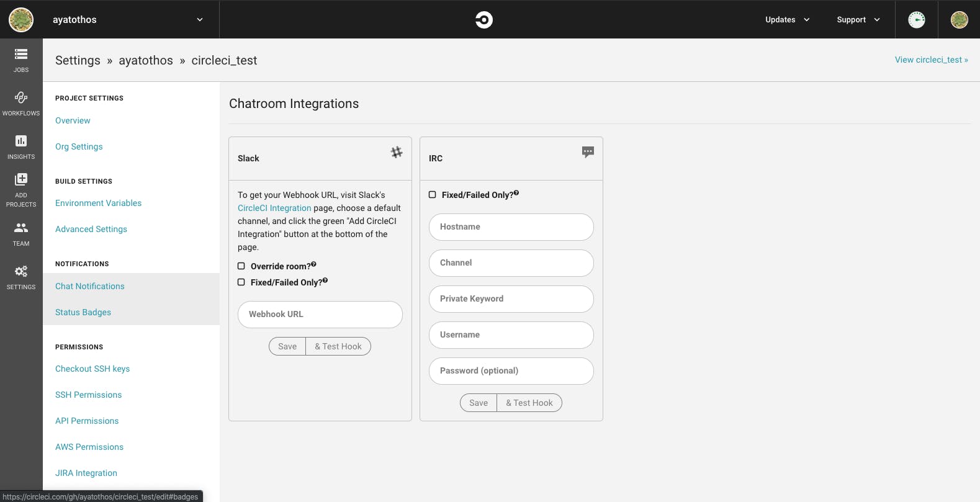
Task: Open Checkout SSH keys page
Action: (x=92, y=369)
